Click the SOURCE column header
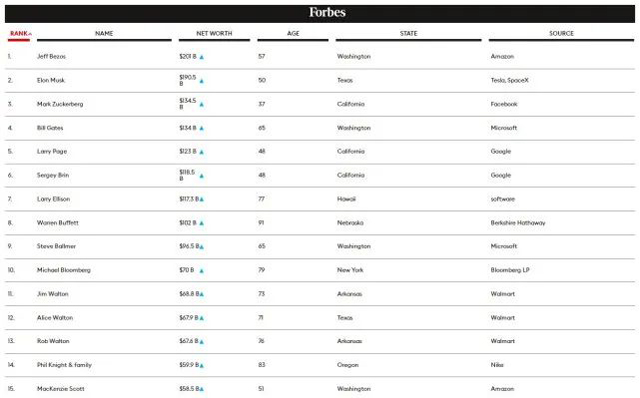Screen dimensions: 640x398 [561, 33]
